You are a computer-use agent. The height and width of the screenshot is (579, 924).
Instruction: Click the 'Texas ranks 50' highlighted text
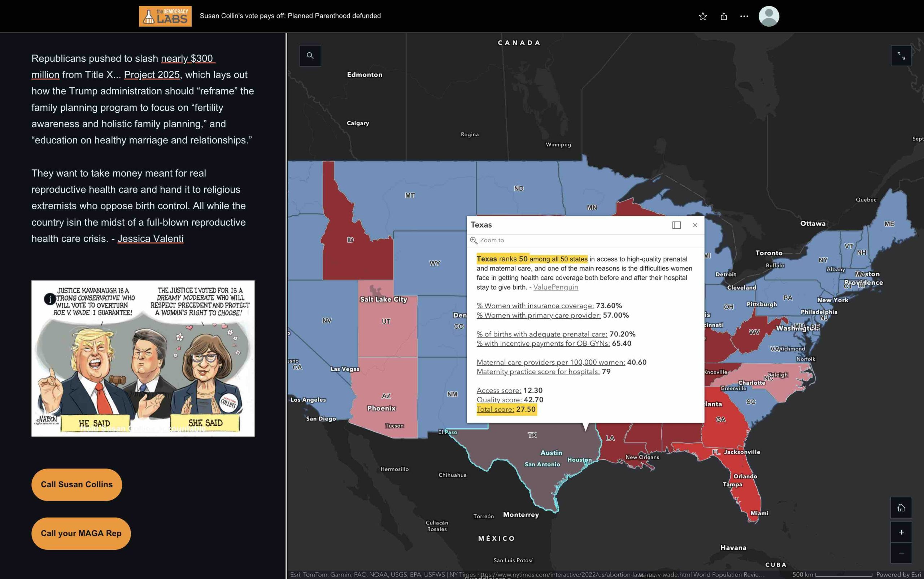502,259
